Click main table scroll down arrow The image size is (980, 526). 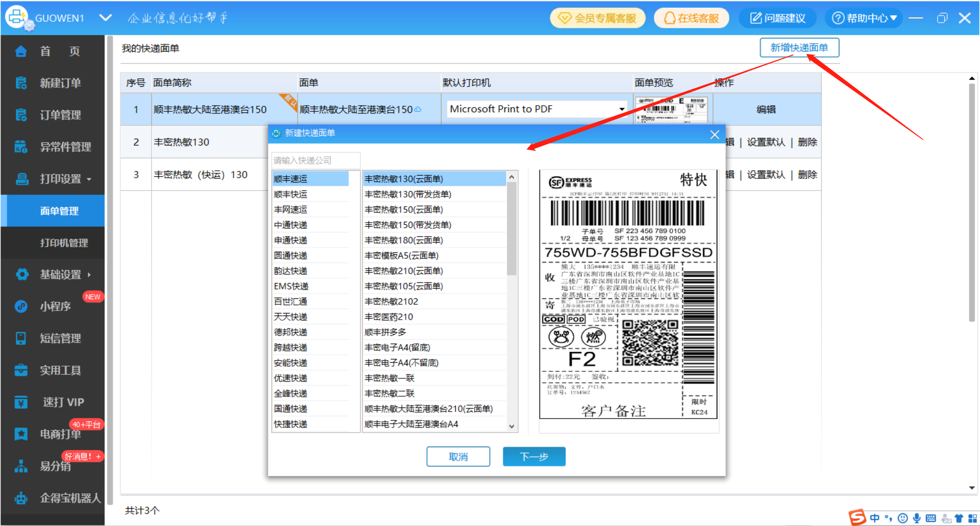[972, 488]
